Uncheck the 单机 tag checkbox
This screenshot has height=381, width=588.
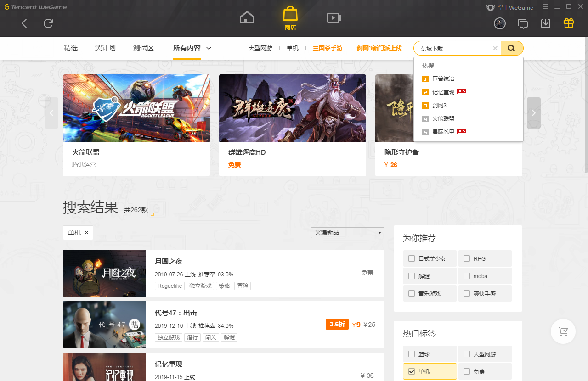[412, 371]
